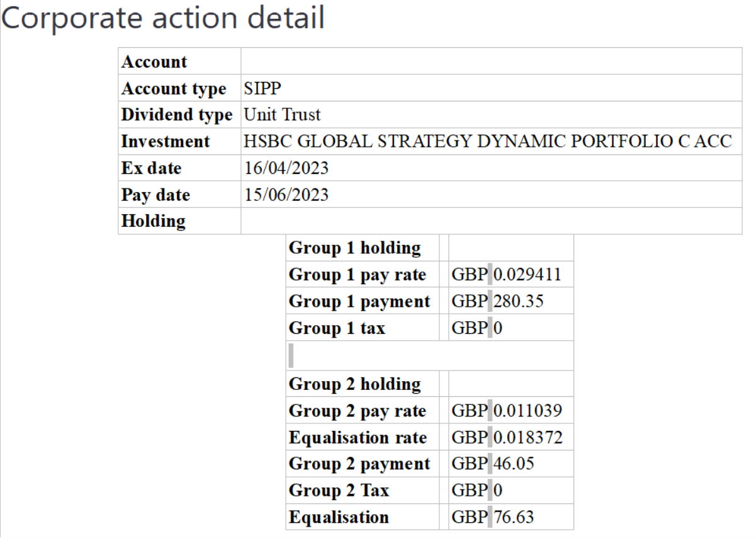Click the 'Group 2 holding' label
Image resolution: width=756 pixels, height=538 pixels.
click(354, 384)
